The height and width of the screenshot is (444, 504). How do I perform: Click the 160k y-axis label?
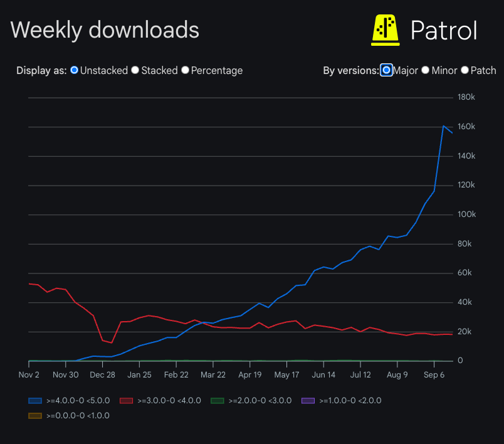pos(466,127)
